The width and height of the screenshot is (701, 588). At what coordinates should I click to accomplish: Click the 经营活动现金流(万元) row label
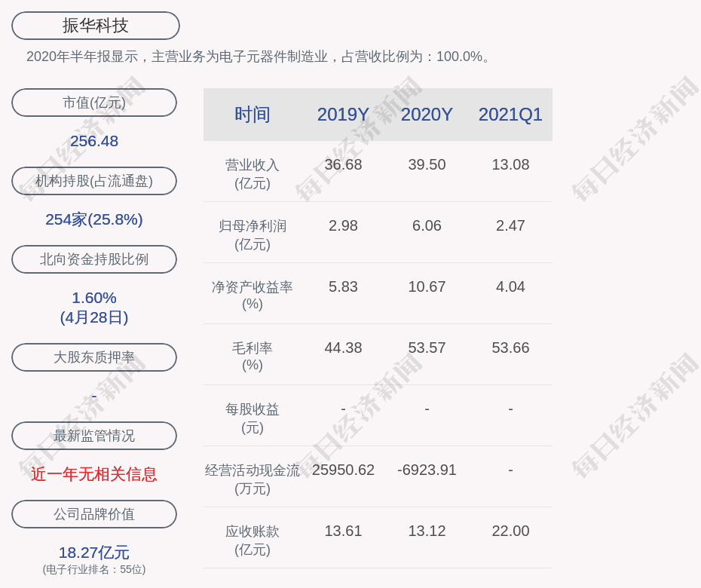pyautogui.click(x=253, y=479)
